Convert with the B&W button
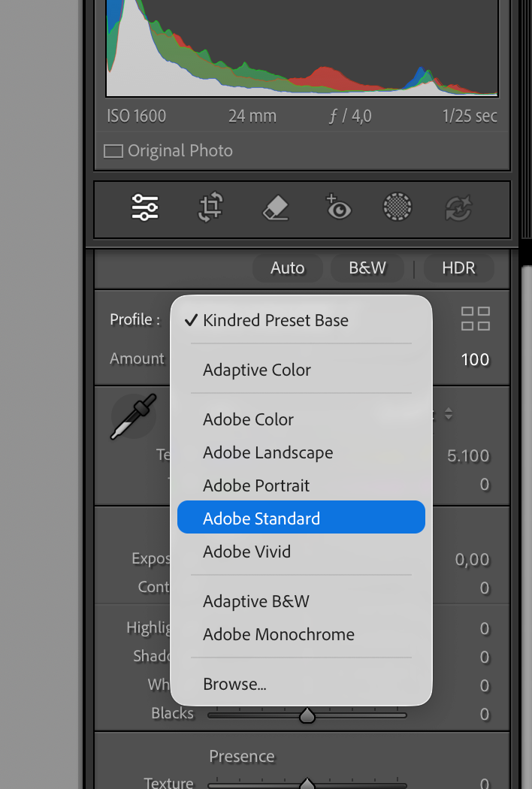Screen dimensions: 532x789 (367, 268)
